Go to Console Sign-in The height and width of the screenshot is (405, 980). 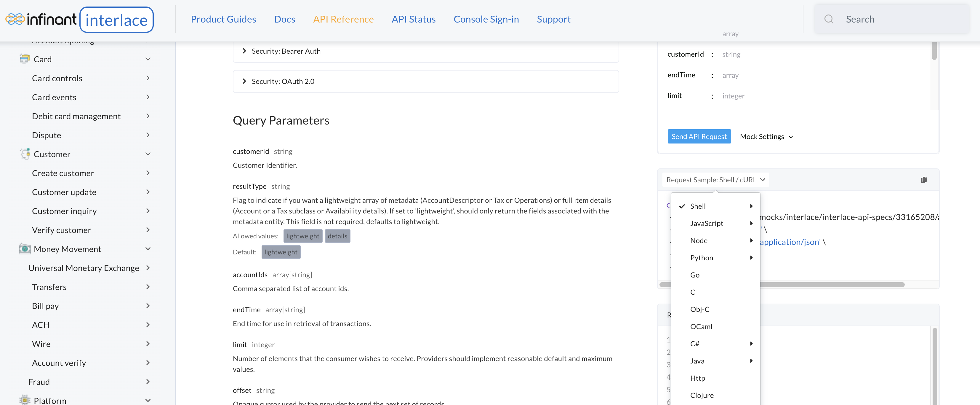(x=486, y=19)
